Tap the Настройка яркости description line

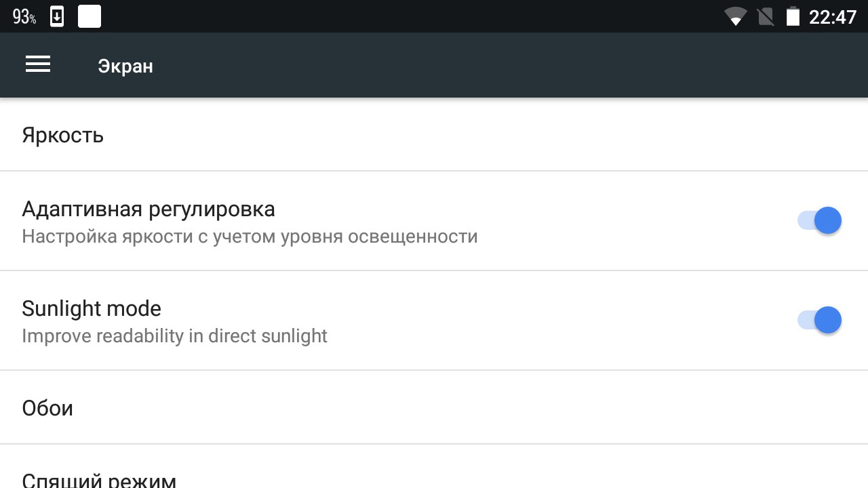pos(250,237)
